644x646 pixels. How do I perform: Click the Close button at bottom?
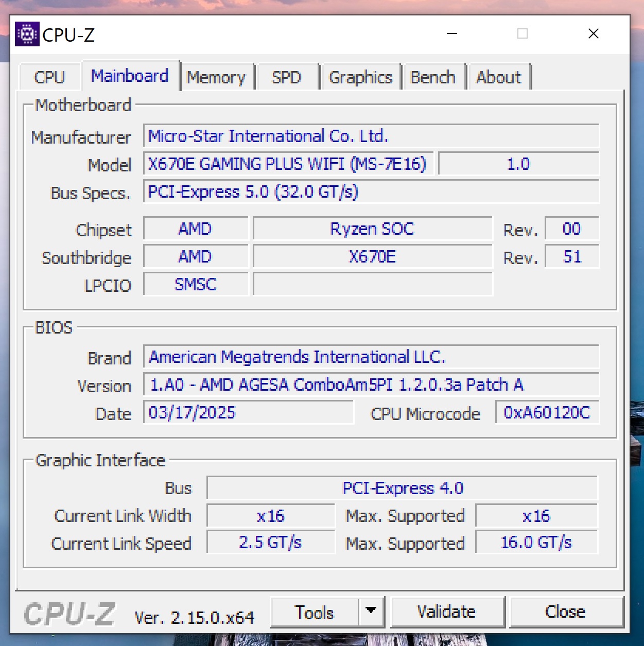click(x=565, y=612)
